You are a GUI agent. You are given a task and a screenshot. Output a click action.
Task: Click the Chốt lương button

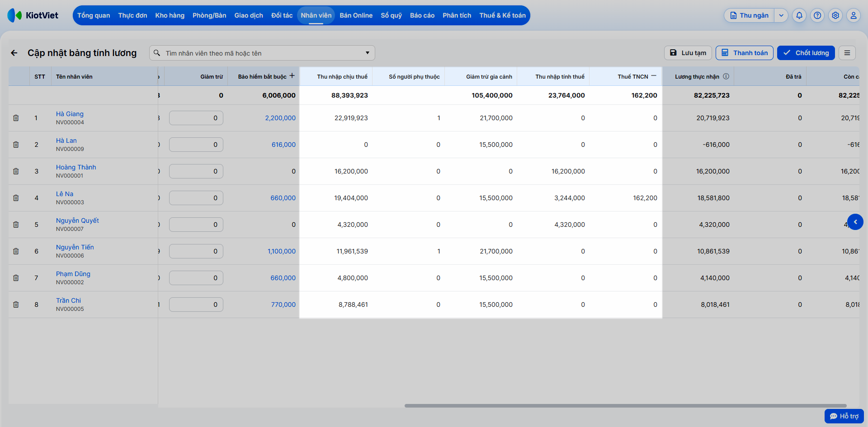806,53
